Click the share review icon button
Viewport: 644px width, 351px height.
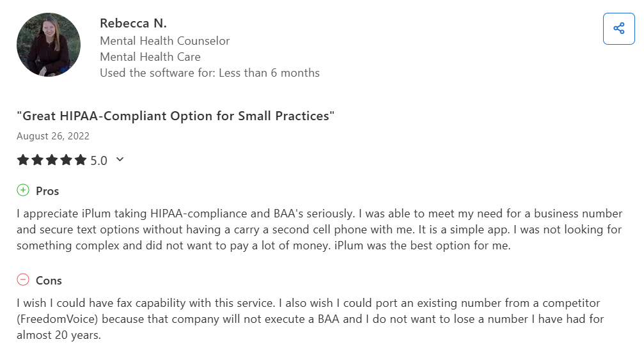[618, 28]
